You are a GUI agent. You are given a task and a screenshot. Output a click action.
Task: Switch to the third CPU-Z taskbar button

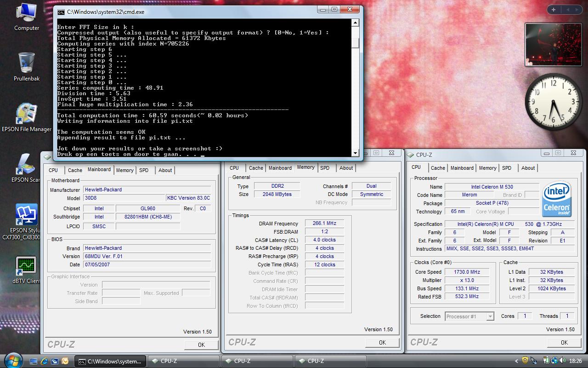tap(331, 361)
